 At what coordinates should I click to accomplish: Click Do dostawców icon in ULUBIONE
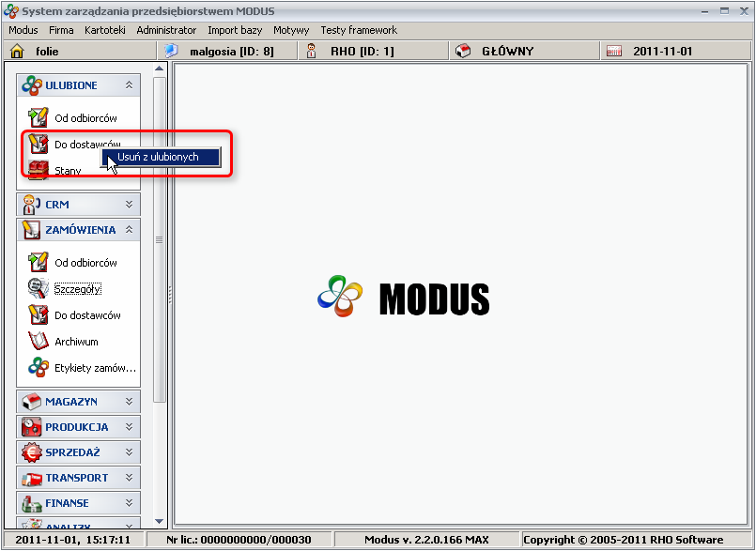[38, 144]
